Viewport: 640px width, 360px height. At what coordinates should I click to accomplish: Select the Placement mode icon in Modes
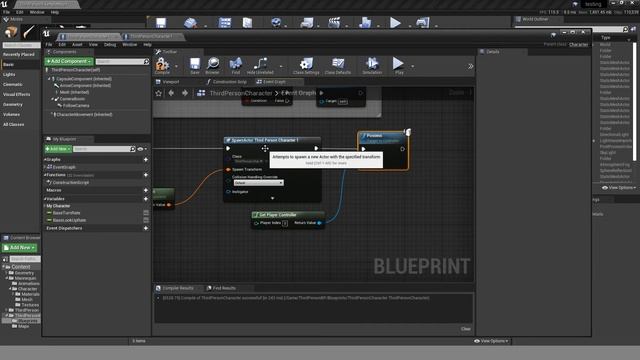coord(11,32)
